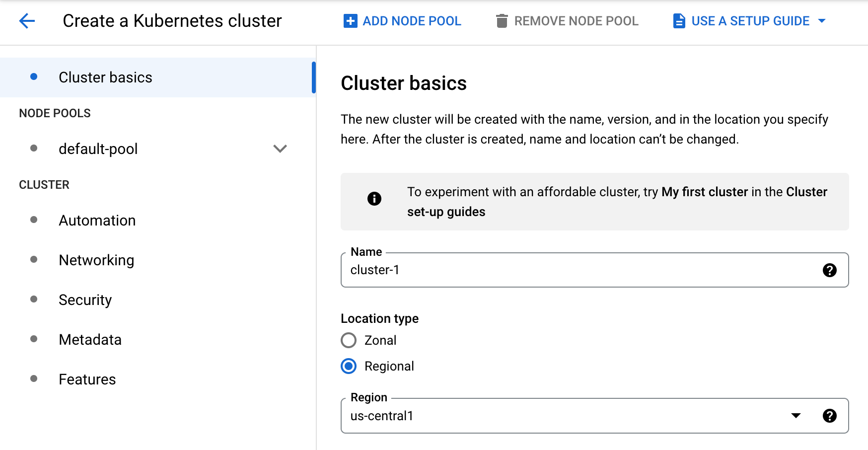Viewport: 868px width, 450px height.
Task: Click the plus icon on Add Node Pool
Action: [x=350, y=20]
